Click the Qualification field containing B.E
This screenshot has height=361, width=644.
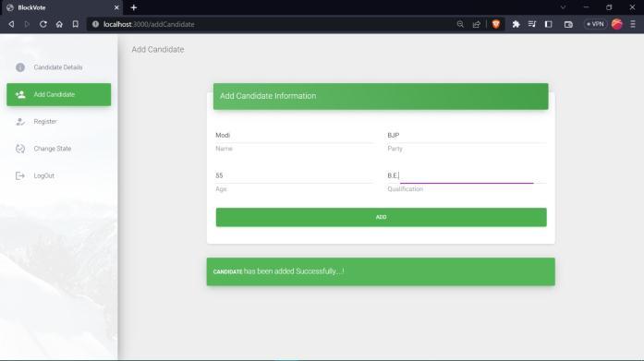tap(467, 175)
